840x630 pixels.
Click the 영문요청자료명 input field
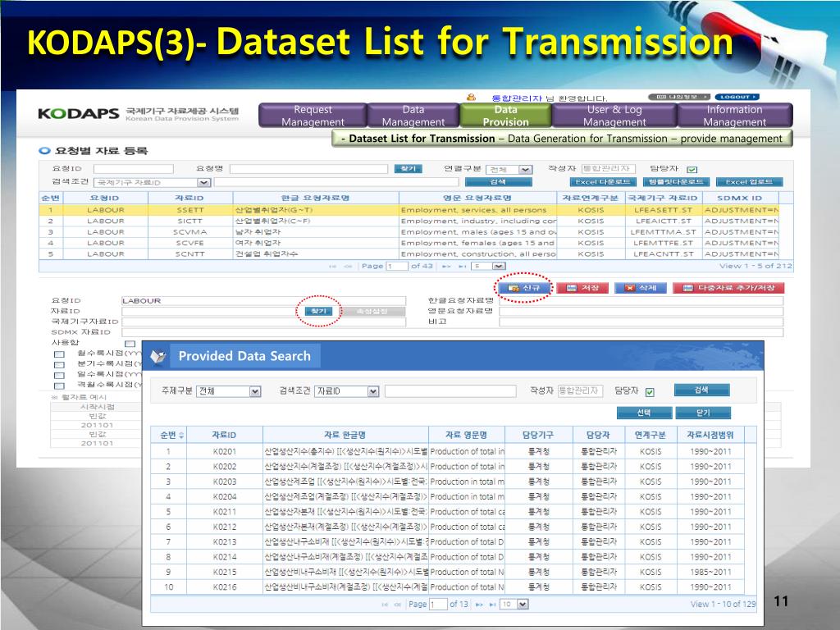641,311
